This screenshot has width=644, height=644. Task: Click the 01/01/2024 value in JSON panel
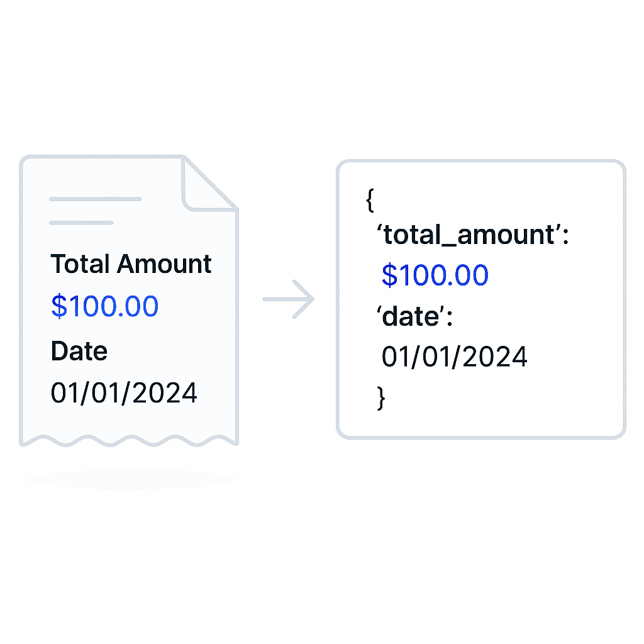(454, 356)
